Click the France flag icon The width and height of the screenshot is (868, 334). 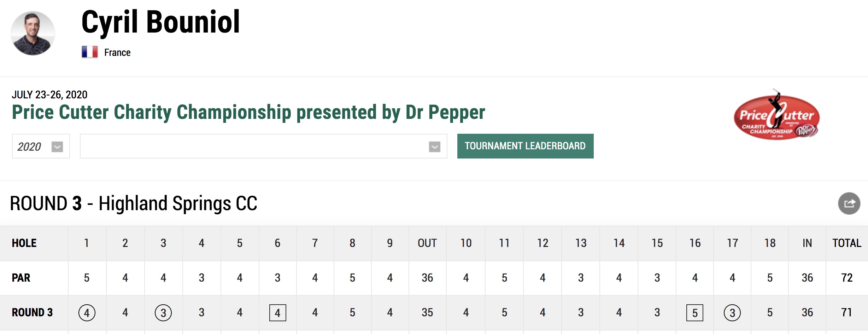pos(90,52)
